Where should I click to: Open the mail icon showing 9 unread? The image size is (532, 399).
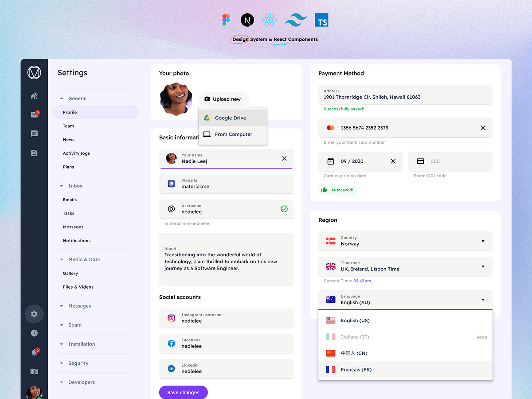34,114
